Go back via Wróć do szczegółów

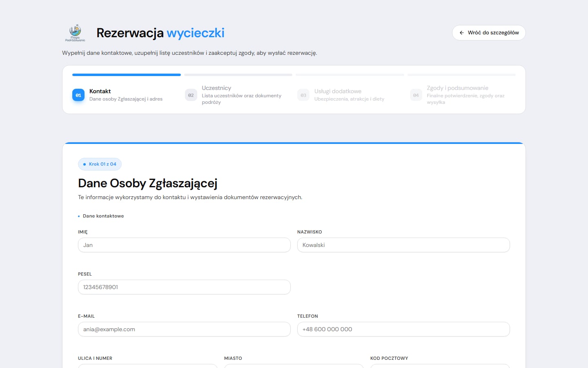(489, 33)
